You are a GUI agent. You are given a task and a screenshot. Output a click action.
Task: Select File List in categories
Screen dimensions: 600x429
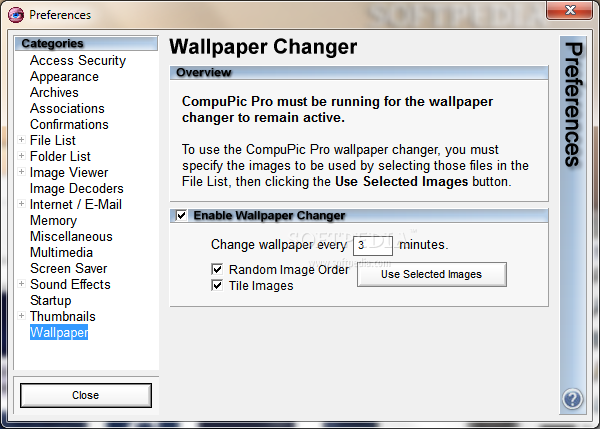53,140
